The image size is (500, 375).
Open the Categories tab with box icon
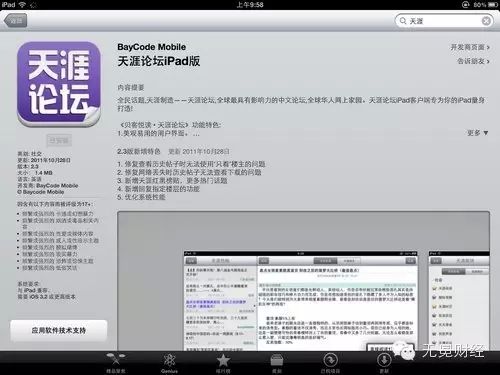click(x=277, y=363)
